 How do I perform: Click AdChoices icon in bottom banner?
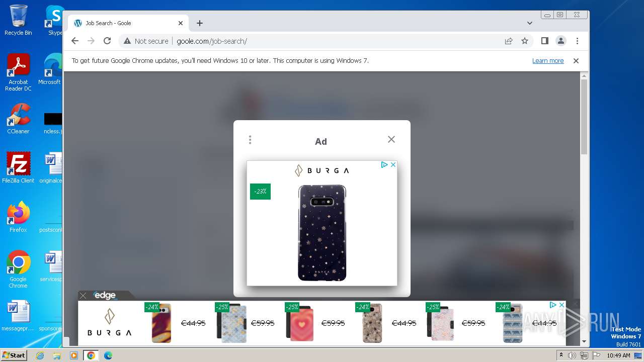tap(553, 305)
